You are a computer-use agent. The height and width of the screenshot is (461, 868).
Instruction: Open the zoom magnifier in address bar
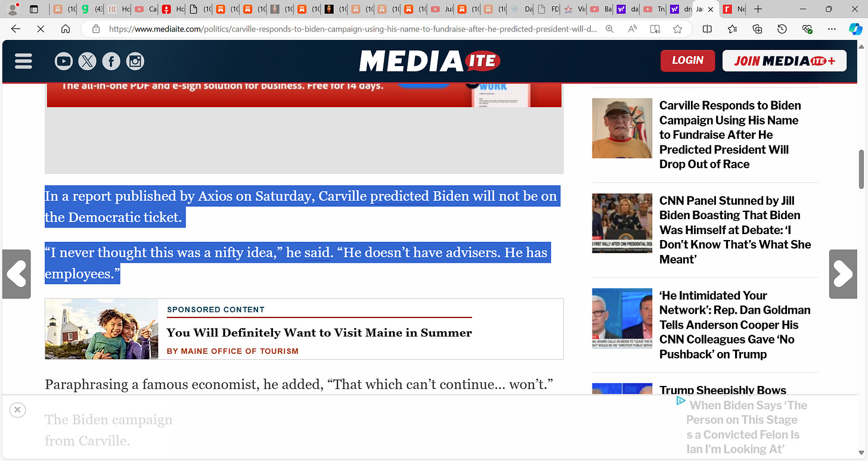click(x=609, y=29)
